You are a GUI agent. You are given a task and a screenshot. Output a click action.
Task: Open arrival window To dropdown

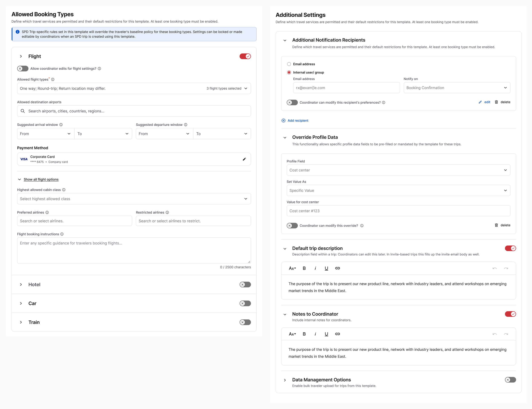click(x=103, y=134)
